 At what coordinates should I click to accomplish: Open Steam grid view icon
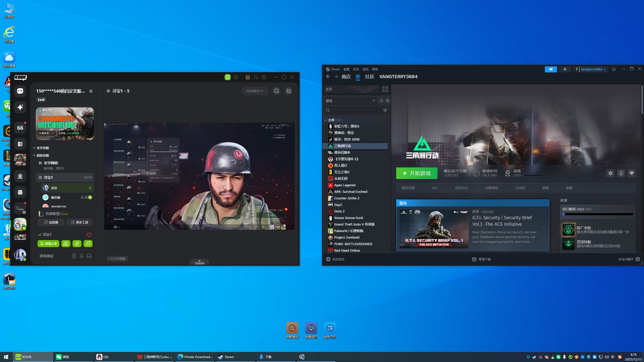tap(385, 89)
